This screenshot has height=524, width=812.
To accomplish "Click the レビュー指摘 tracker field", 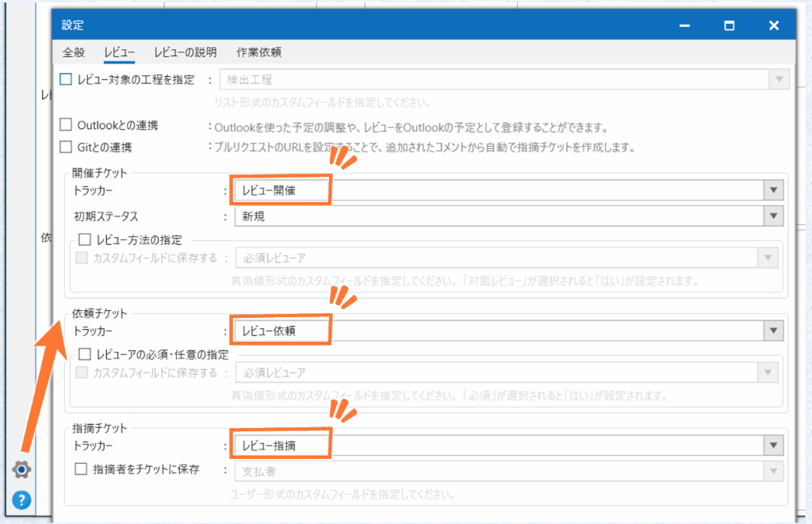I will pos(280,446).
